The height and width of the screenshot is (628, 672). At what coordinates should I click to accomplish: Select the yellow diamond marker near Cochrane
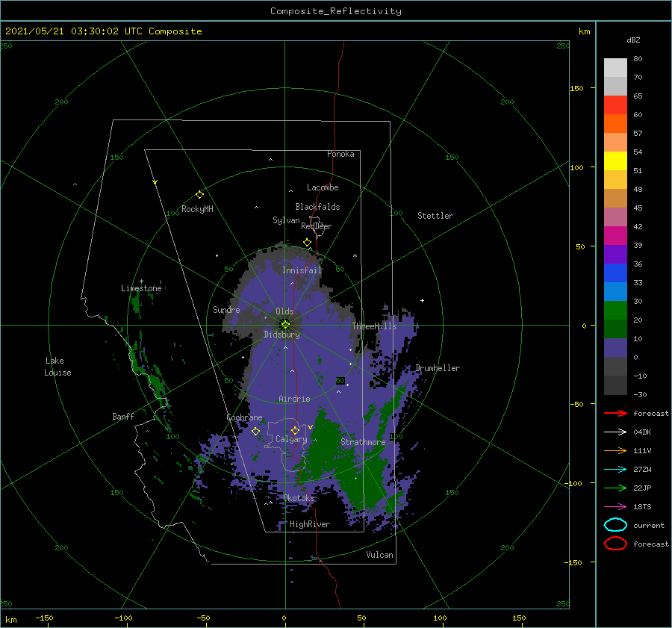(x=255, y=432)
